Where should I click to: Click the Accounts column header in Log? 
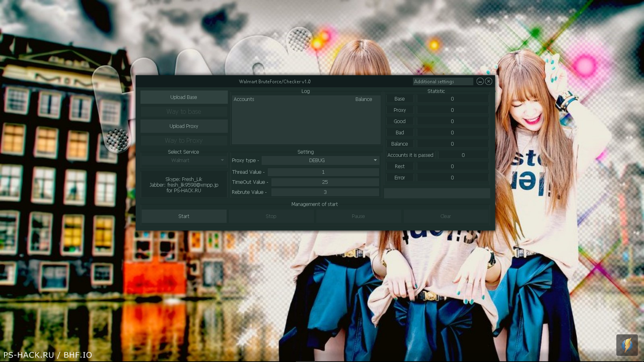(x=244, y=99)
